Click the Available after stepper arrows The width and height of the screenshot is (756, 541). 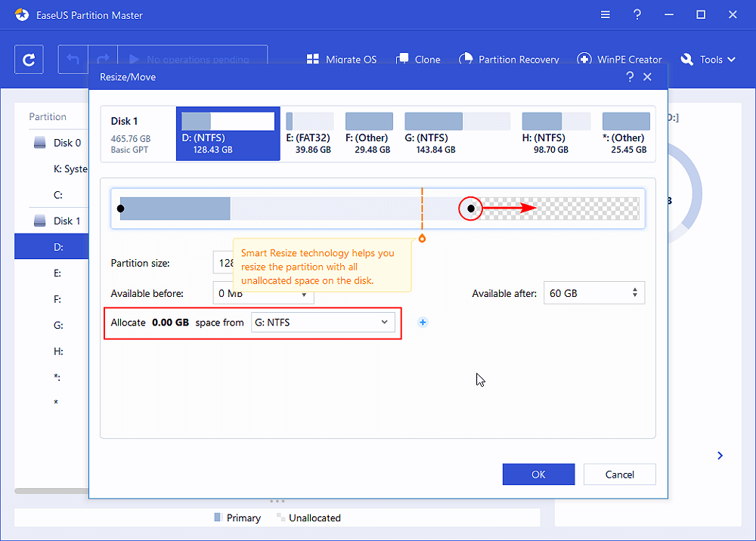635,293
